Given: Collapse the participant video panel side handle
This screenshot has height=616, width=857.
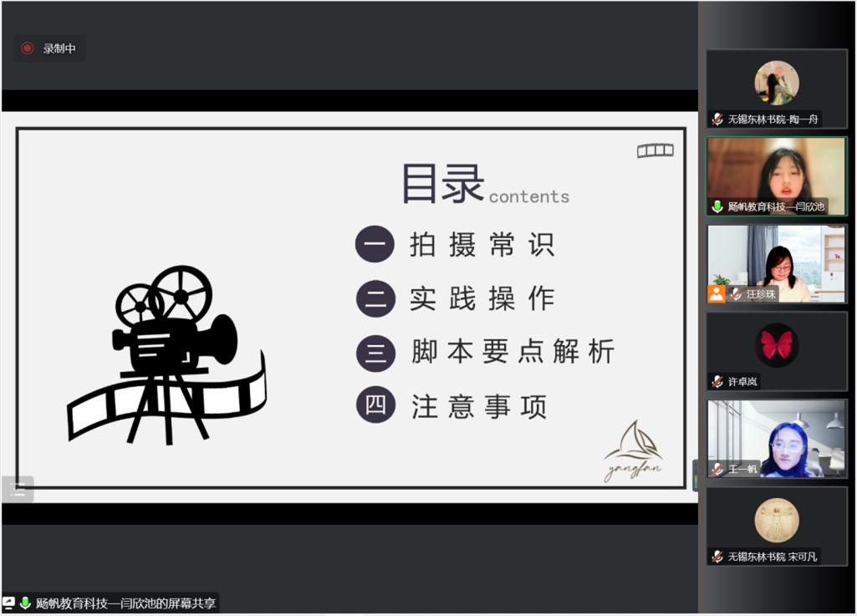Looking at the screenshot, I should point(694,476).
